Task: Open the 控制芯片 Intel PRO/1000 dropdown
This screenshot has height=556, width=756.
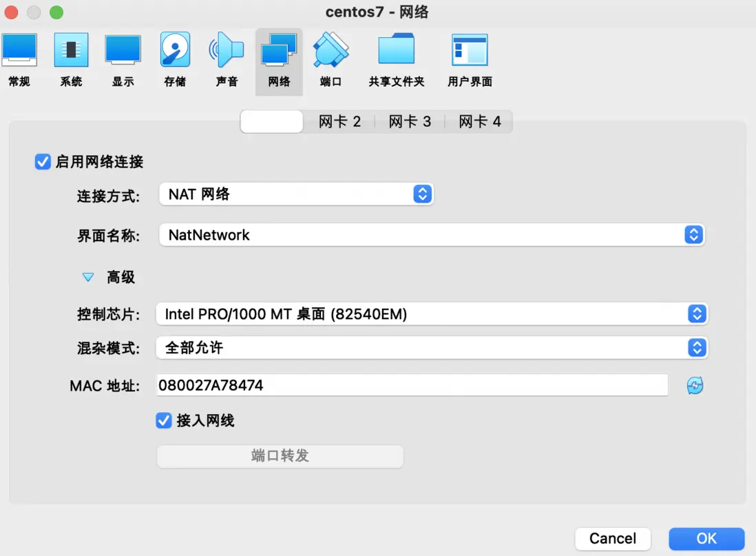Action: tap(432, 314)
